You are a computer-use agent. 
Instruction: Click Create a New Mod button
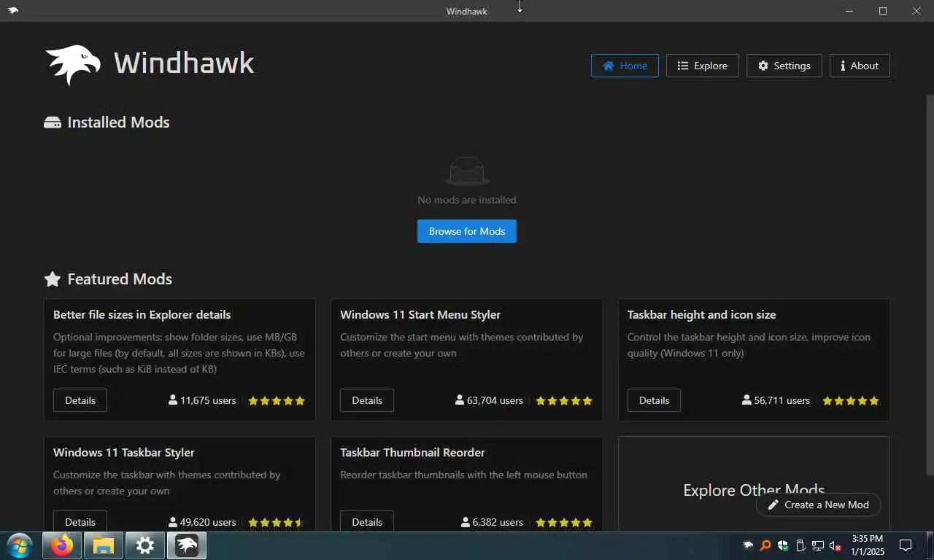point(818,505)
